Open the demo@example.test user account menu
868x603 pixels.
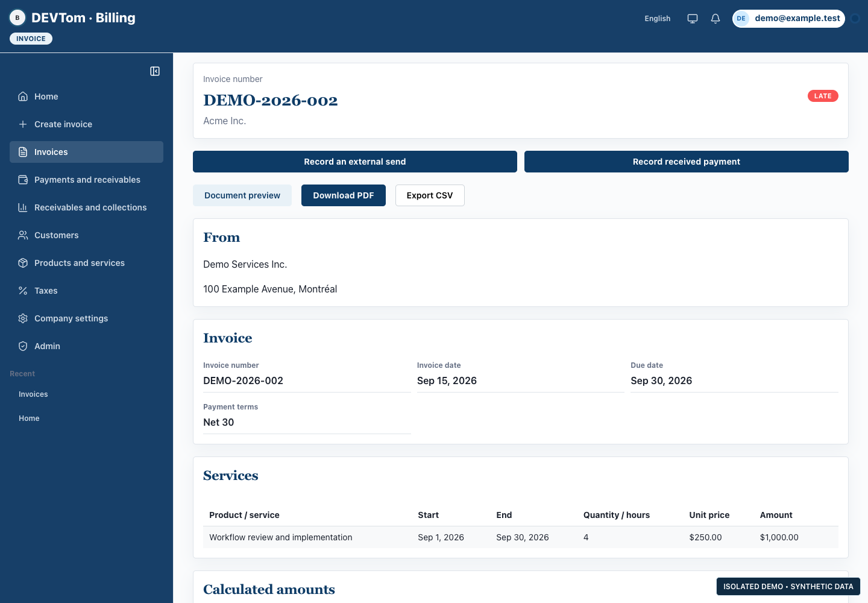788,19
